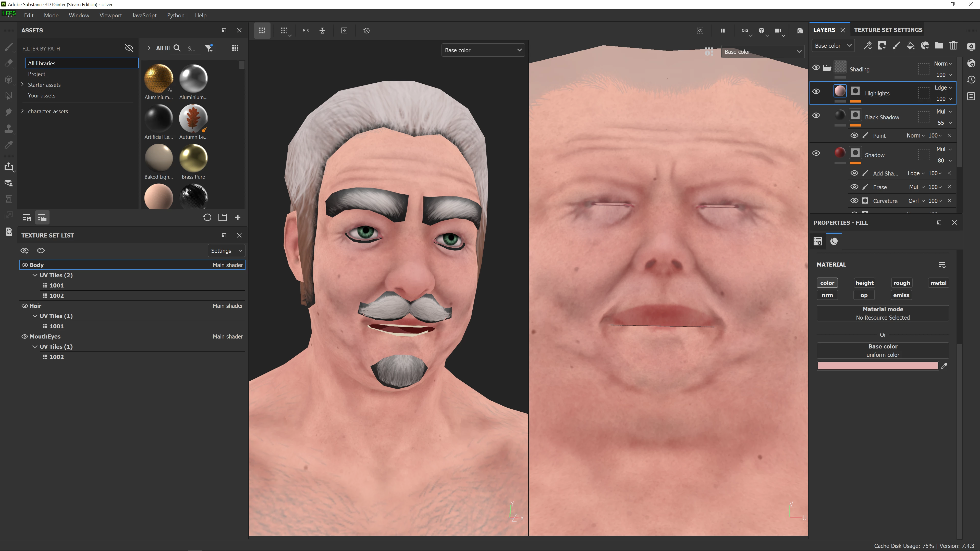Viewport: 980px width, 551px height.
Task: Select the Eraser tool in left toolbar
Action: tap(8, 64)
